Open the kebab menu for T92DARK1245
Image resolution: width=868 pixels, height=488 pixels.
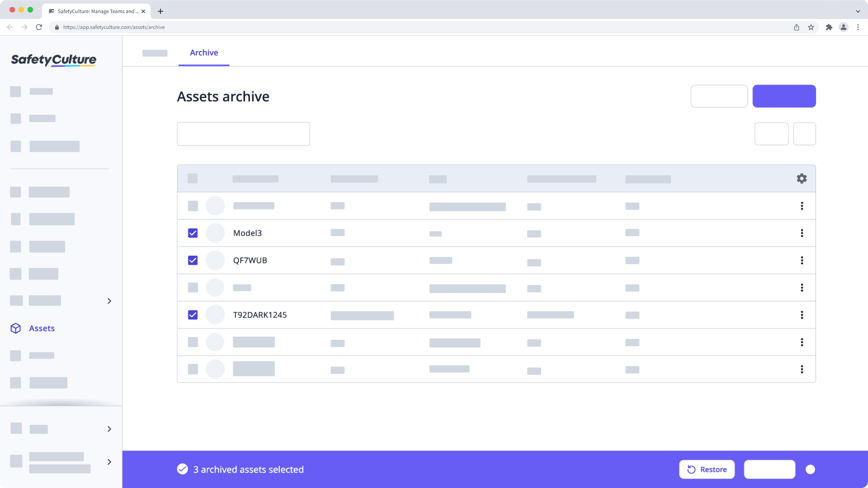[x=802, y=315]
